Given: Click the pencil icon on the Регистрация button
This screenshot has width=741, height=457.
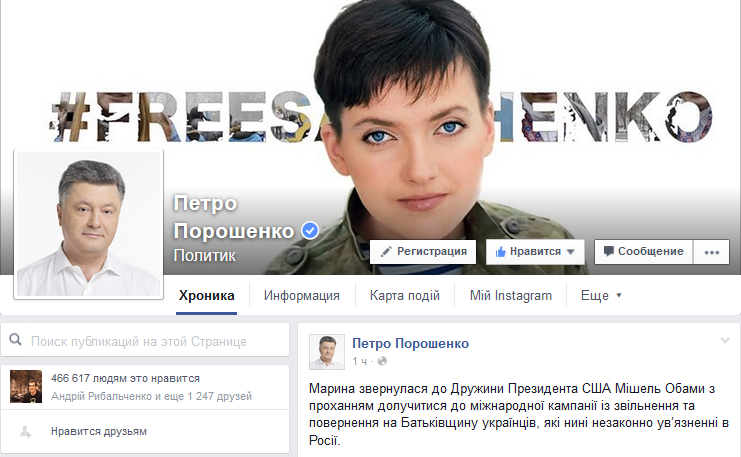Looking at the screenshot, I should pyautogui.click(x=386, y=251).
